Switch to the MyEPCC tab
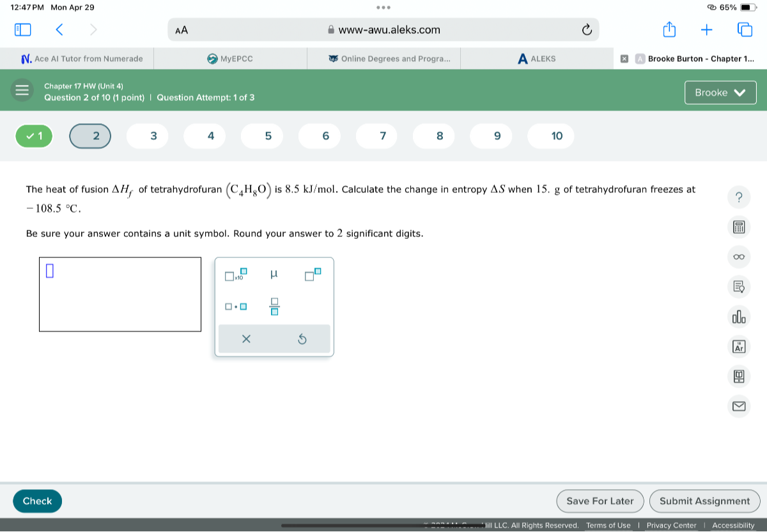 click(230, 59)
